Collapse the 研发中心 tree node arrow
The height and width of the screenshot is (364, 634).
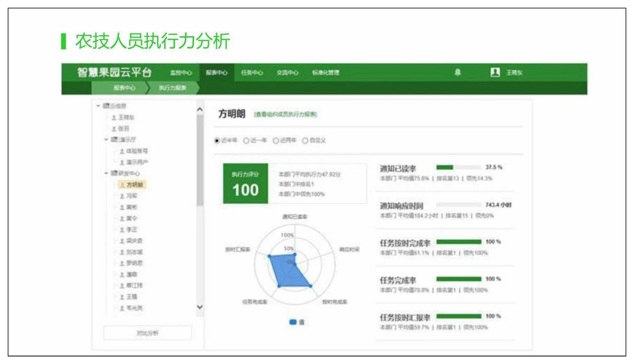tap(106, 173)
